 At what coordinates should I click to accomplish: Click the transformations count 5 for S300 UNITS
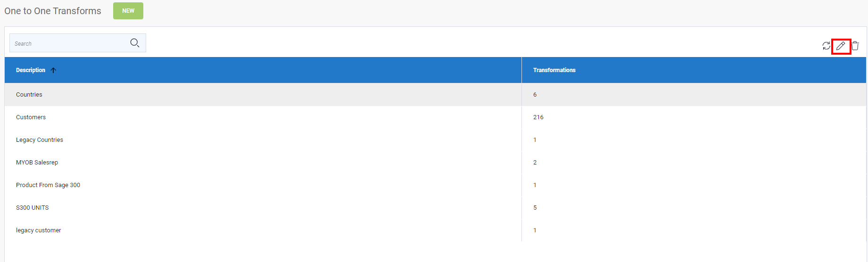(535, 208)
